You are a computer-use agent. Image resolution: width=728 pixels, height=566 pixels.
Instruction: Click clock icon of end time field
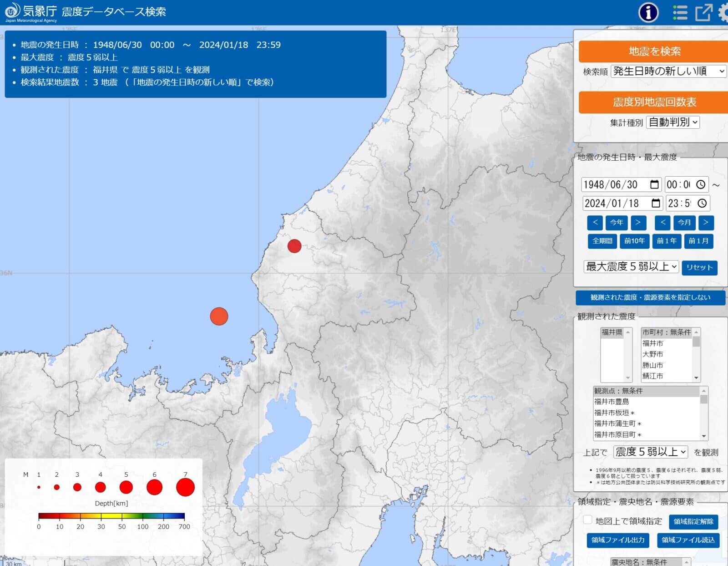tap(702, 203)
